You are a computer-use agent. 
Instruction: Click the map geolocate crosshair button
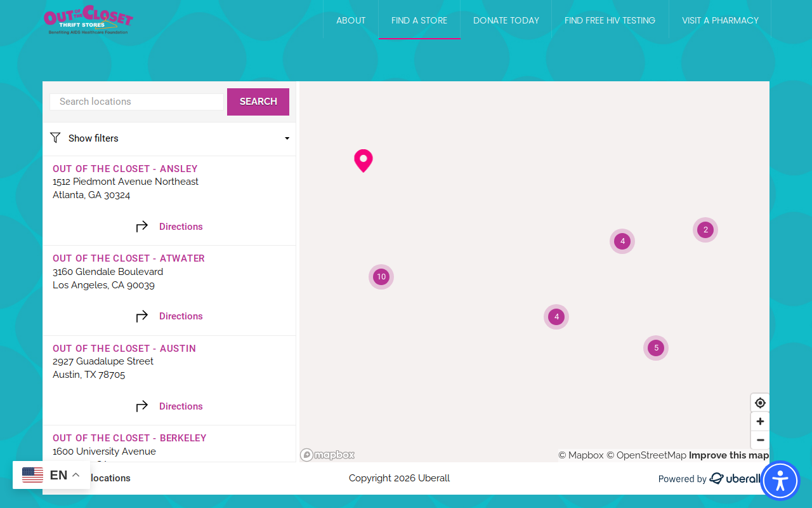point(760,403)
